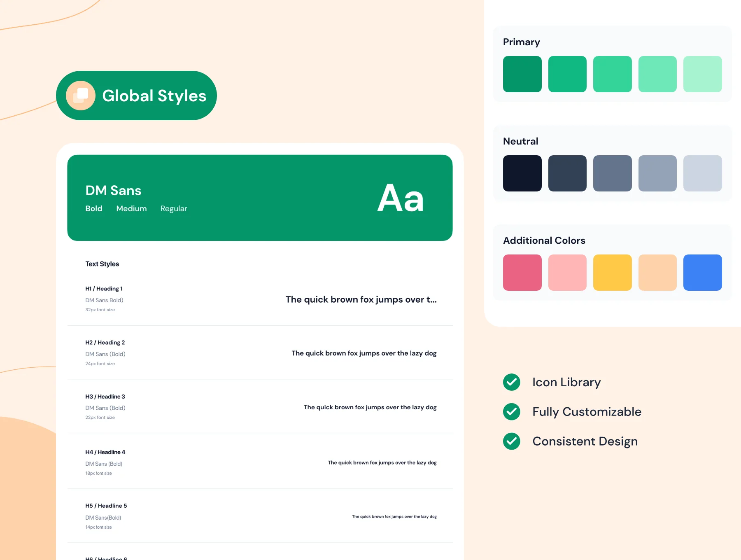Select the Regular font weight label
The width and height of the screenshot is (741, 560).
pos(174,209)
